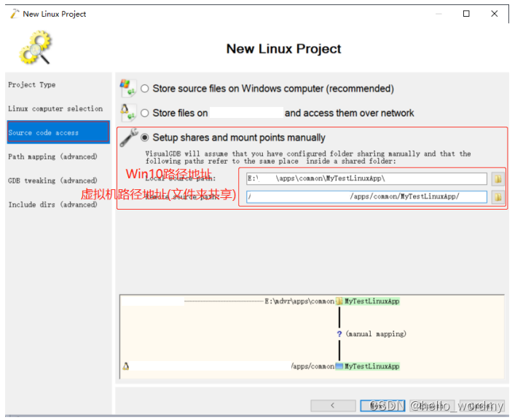515x420 pixels.
Task: Browse for local source path folder
Action: point(498,179)
